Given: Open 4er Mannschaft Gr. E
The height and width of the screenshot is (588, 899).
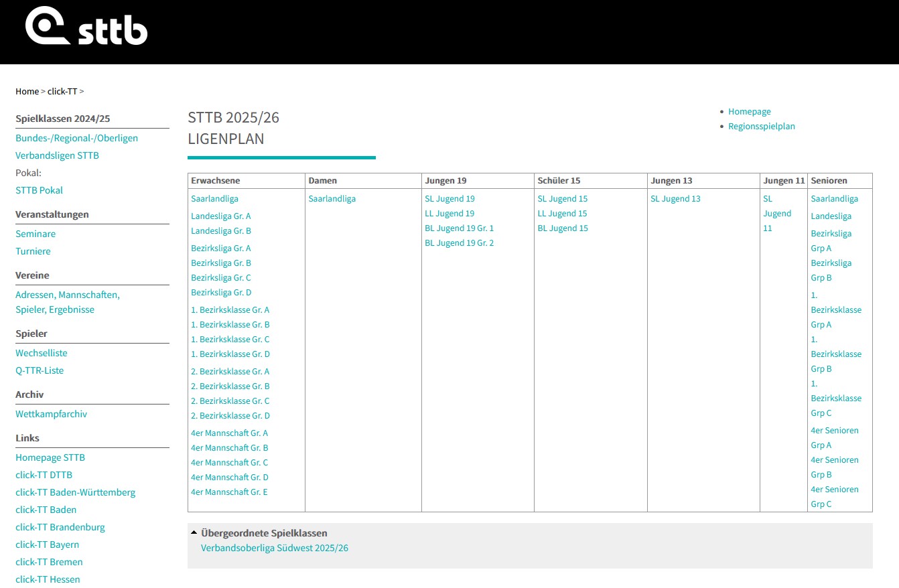Looking at the screenshot, I should tap(229, 492).
